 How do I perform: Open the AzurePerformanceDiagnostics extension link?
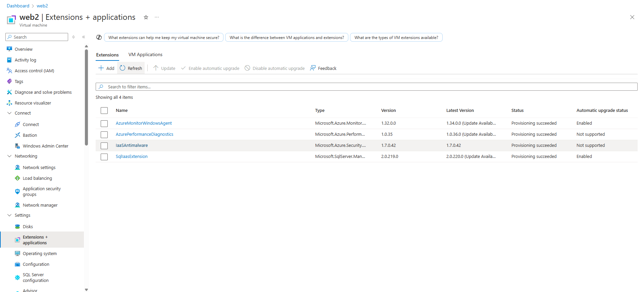(x=145, y=134)
